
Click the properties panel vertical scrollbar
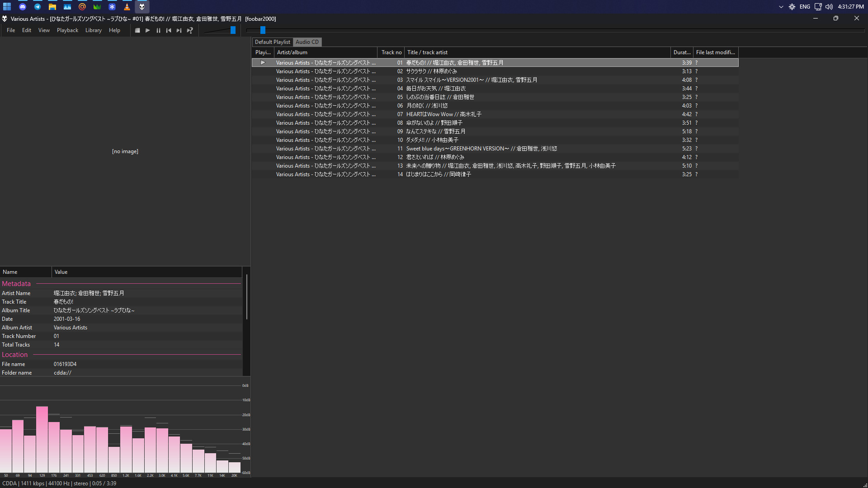tap(247, 296)
